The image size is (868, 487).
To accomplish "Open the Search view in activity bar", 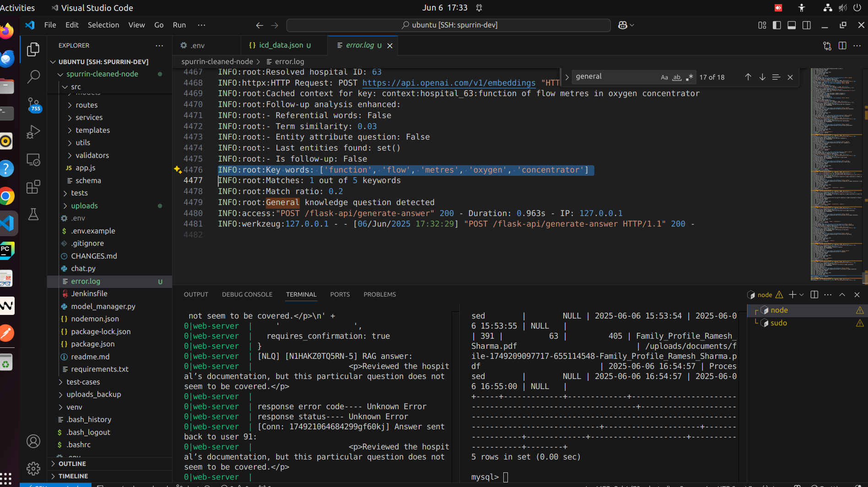I will pos(33,76).
